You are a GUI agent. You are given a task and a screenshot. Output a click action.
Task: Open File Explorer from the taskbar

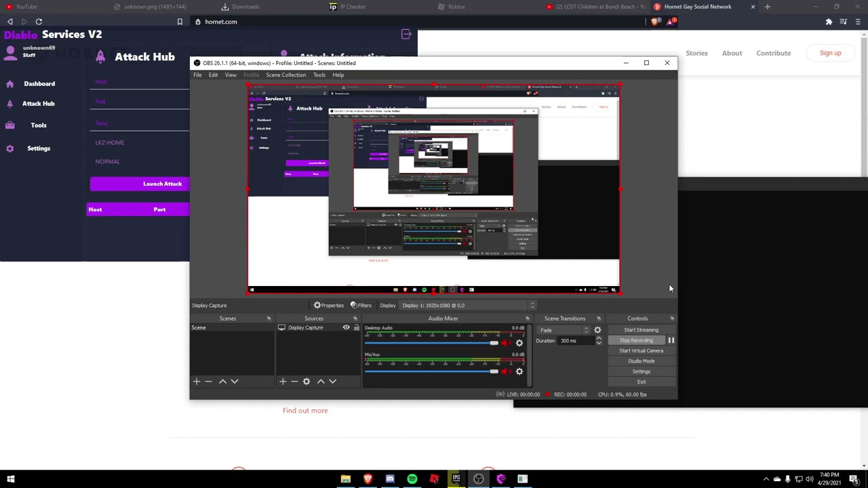tap(345, 479)
